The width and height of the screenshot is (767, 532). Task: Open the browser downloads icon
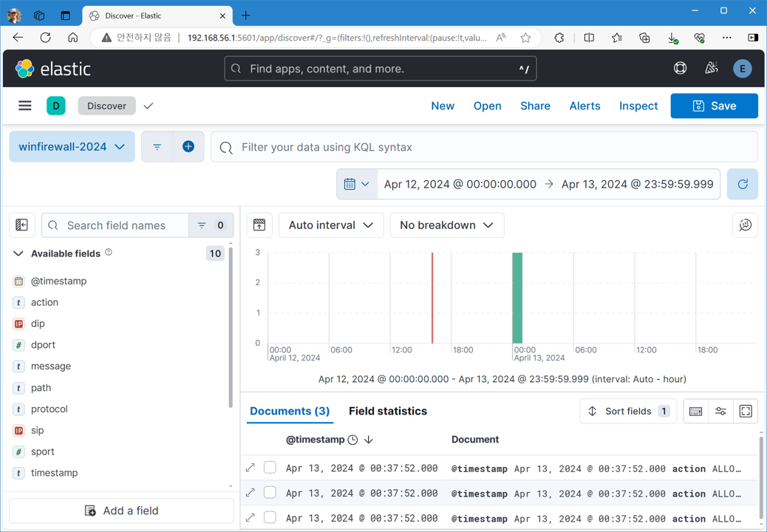[672, 38]
